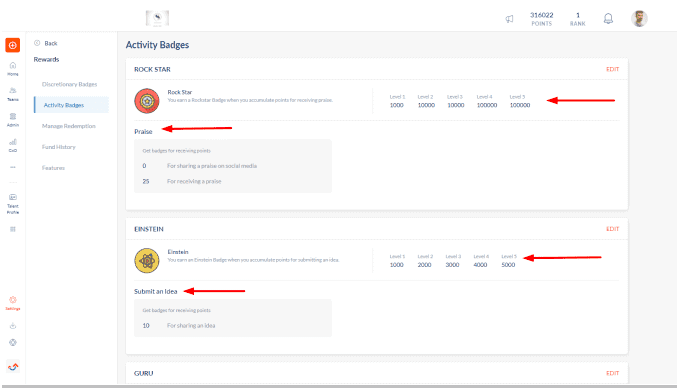View Rank 1 indicator
Viewport: 682px width, 388px height.
pos(578,19)
